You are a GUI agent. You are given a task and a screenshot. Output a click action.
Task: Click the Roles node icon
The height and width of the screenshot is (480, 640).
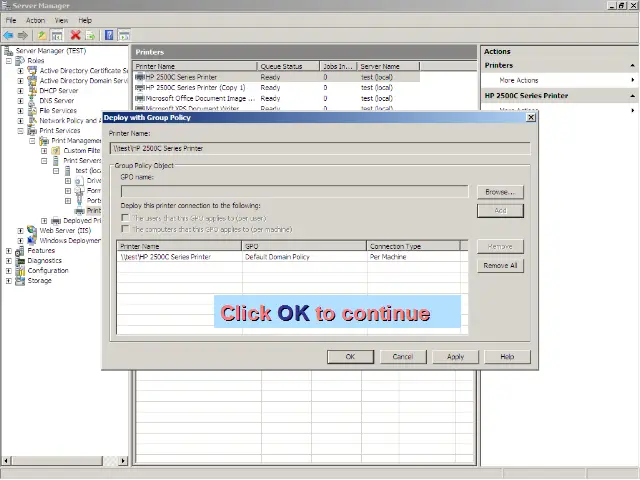20,61
